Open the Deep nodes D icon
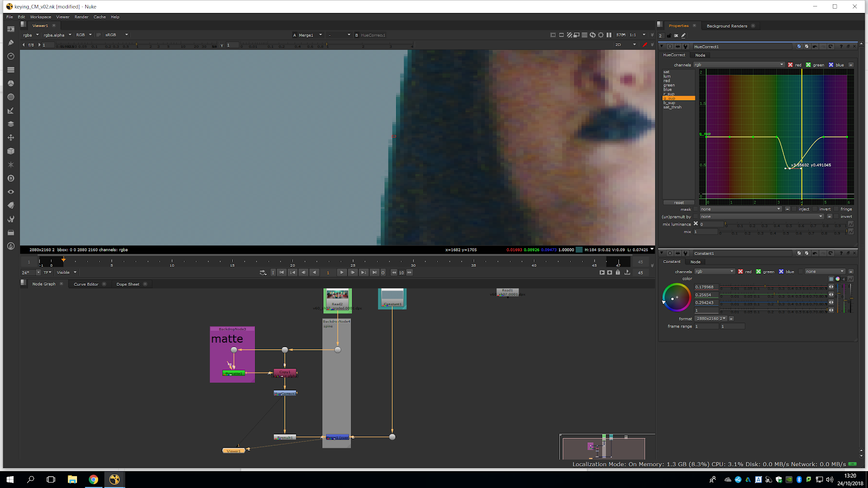Screen dimensions: 868x488 (10, 178)
